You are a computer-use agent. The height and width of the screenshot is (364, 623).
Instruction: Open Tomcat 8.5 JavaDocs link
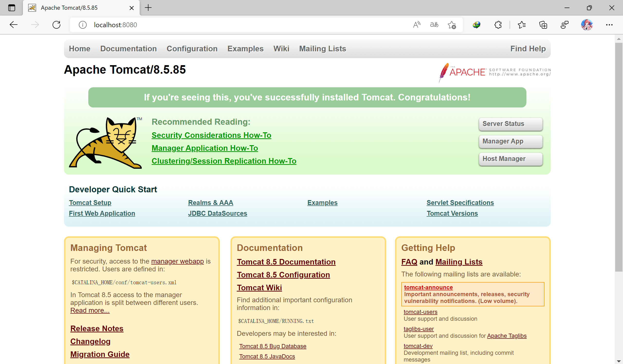267,356
